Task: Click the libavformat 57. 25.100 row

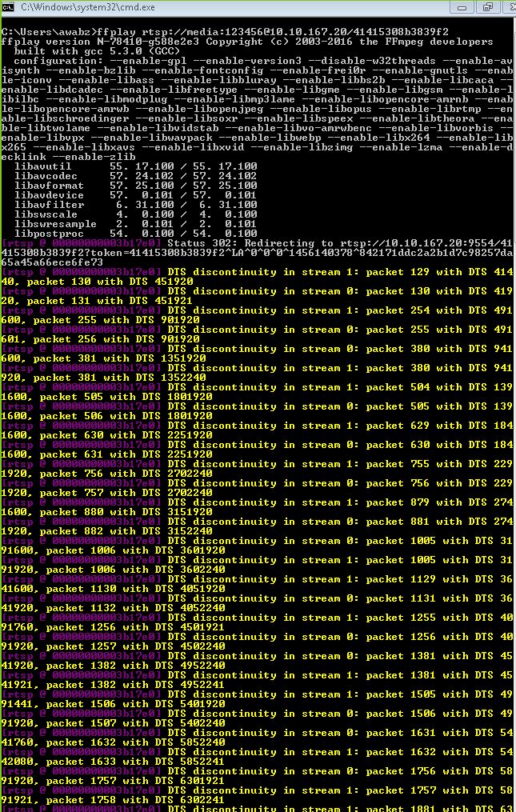Action: 136,186
